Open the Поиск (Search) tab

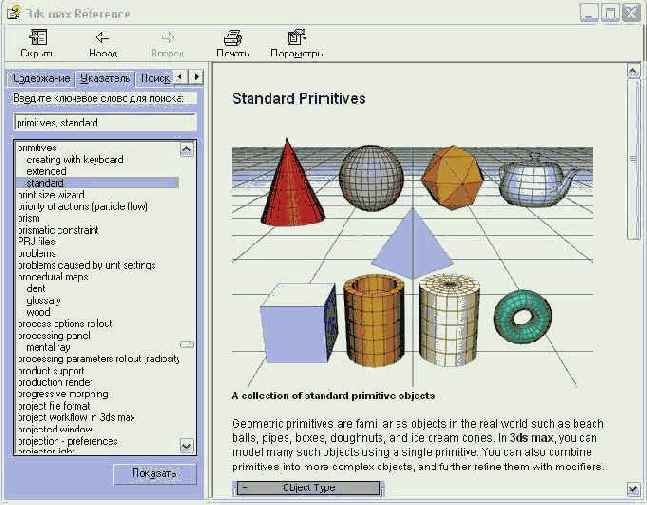[x=154, y=78]
